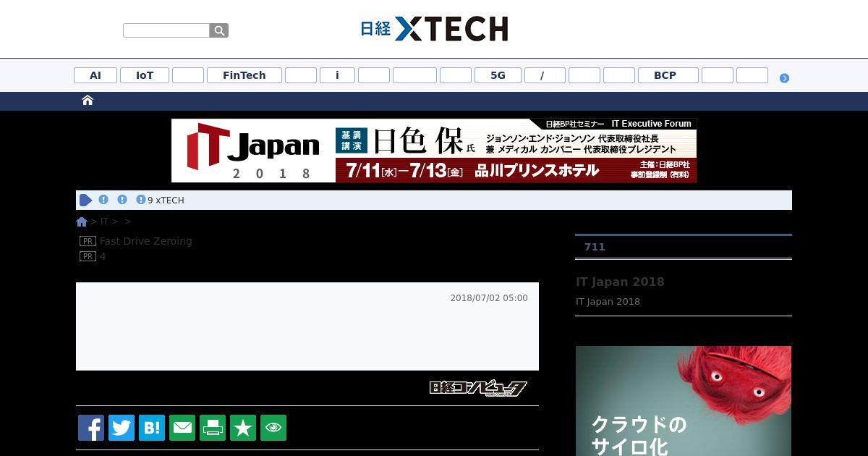Screen dimensions: 868x456
Task: Open the FinTech topic tag
Action: tap(244, 75)
